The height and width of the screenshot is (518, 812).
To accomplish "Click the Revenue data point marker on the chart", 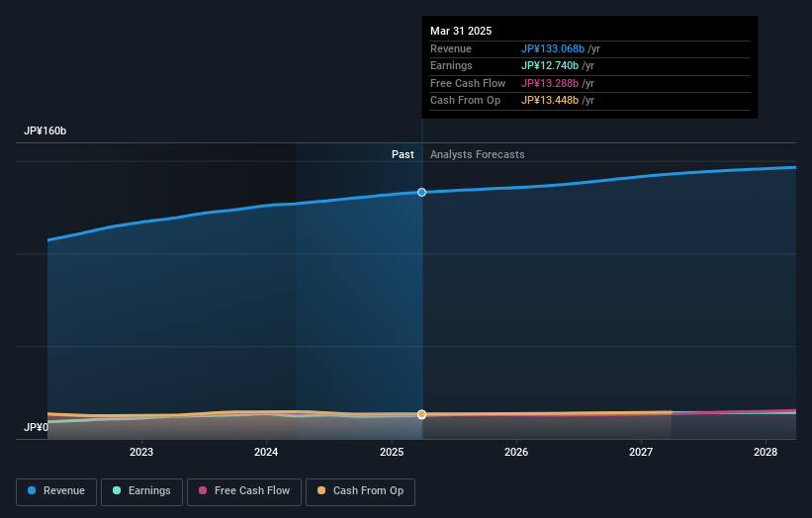I will (422, 193).
